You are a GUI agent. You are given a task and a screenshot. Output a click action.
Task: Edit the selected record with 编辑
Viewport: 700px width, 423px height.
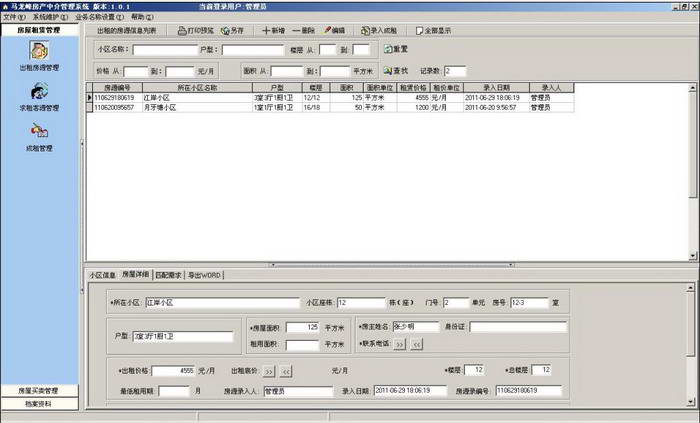(x=337, y=31)
